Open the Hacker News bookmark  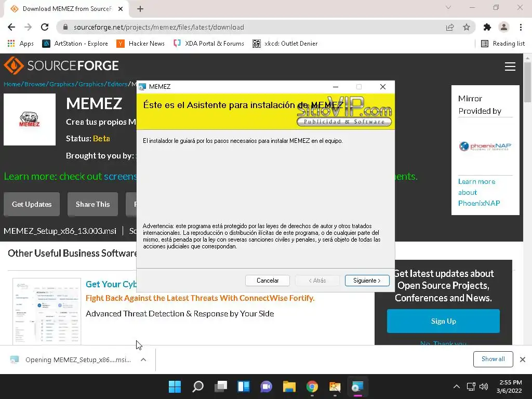[x=140, y=44]
